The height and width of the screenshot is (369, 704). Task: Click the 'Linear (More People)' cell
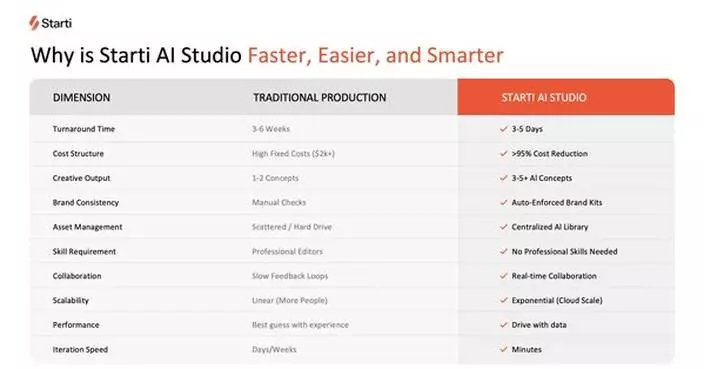290,300
